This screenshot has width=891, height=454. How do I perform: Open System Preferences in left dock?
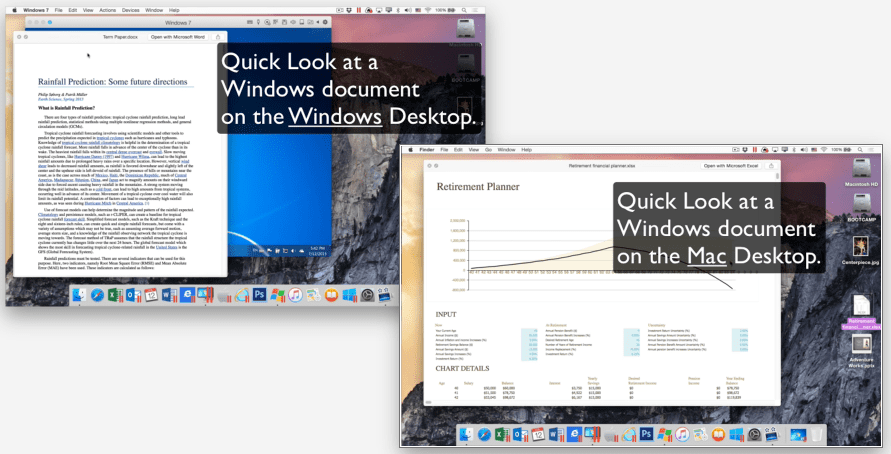(x=368, y=295)
